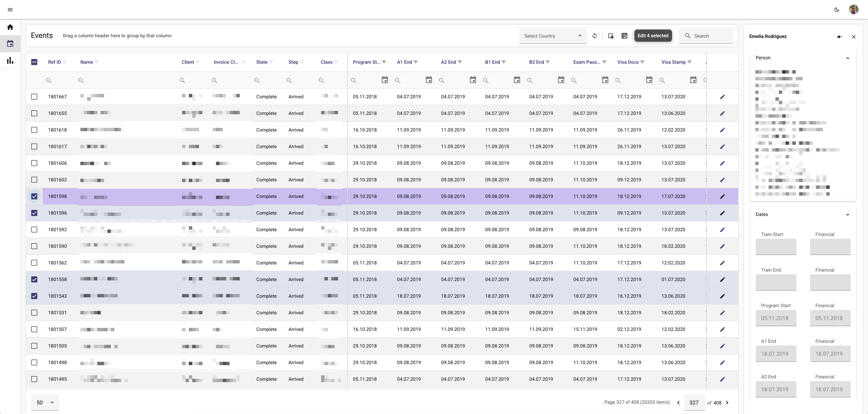Open the page size 50 dropdown
This screenshot has height=414, width=868.
[x=45, y=402]
